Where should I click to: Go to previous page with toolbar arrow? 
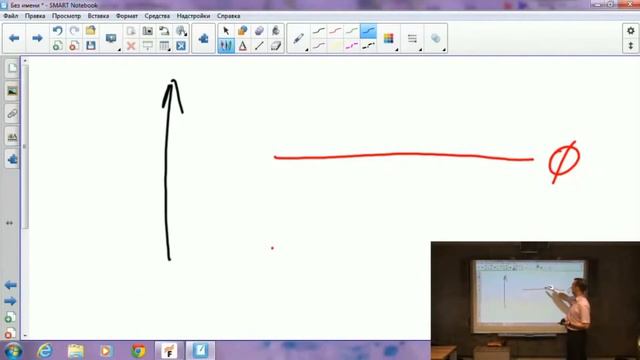[x=14, y=38]
